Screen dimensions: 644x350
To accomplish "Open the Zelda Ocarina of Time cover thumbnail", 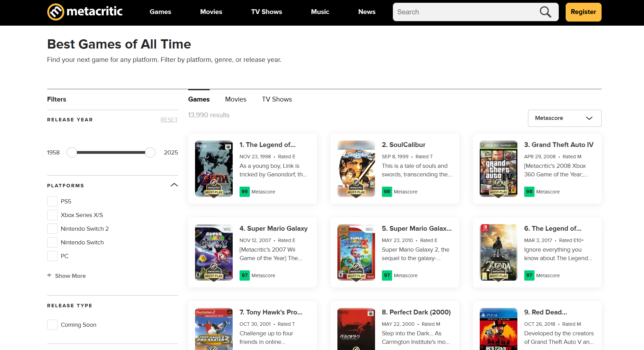I will point(214,169).
